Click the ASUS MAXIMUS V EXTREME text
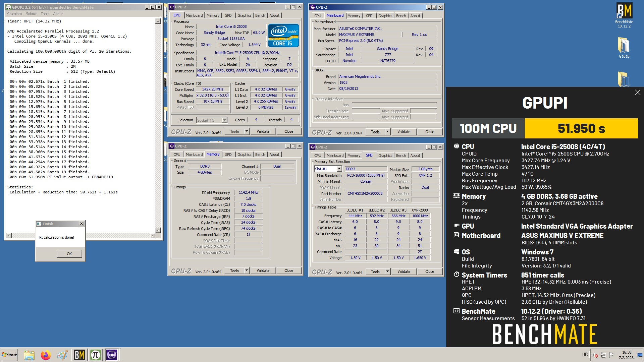The height and width of the screenshot is (362, 644). (x=562, y=236)
